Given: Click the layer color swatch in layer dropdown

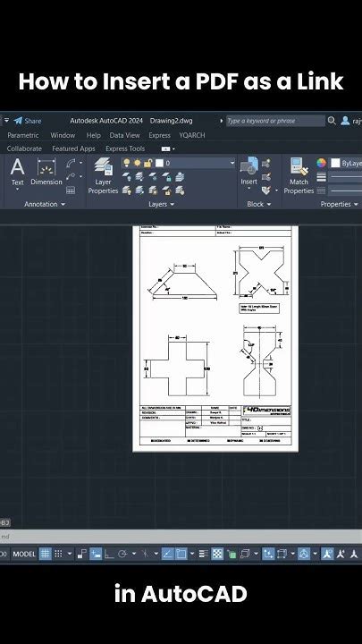Looking at the screenshot, I should click(x=159, y=163).
